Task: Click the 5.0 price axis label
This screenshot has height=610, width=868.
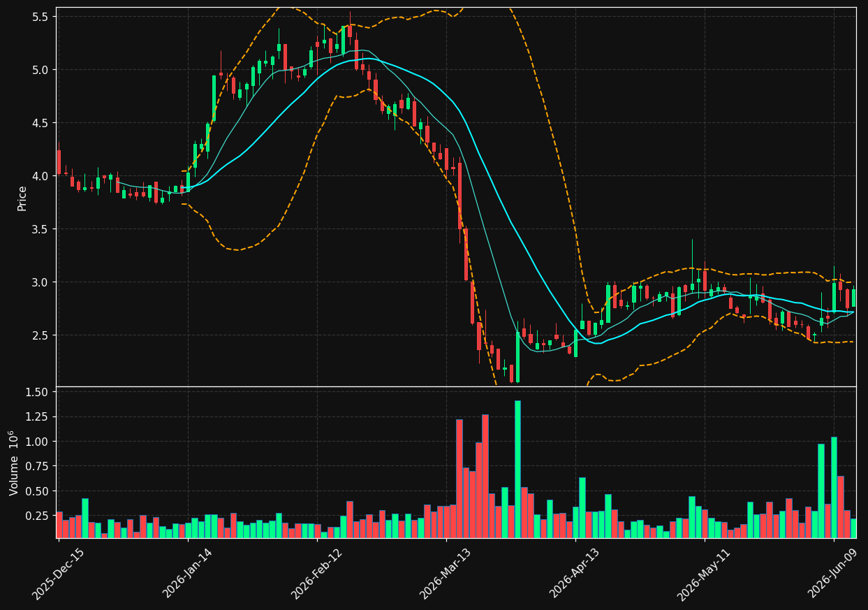Action: pyautogui.click(x=41, y=70)
